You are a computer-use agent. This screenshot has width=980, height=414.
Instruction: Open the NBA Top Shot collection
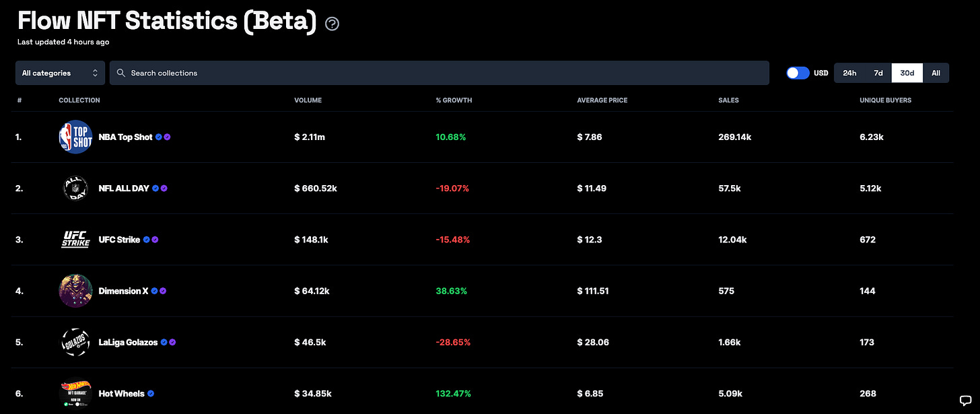pos(125,137)
